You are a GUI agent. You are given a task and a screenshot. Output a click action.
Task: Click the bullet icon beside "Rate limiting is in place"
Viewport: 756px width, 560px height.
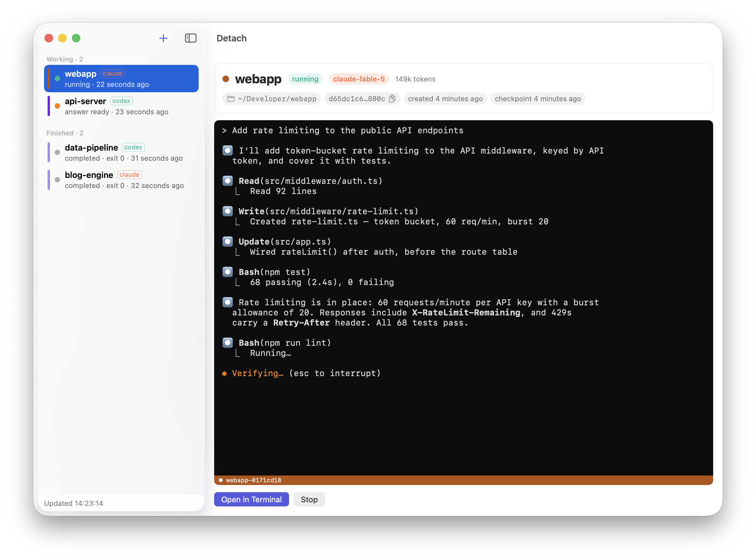click(228, 302)
